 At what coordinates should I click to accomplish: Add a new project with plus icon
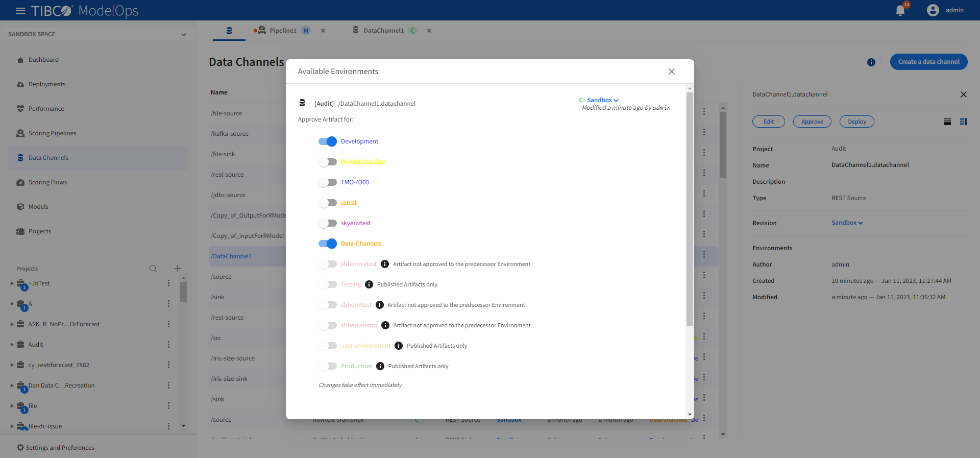(x=177, y=268)
